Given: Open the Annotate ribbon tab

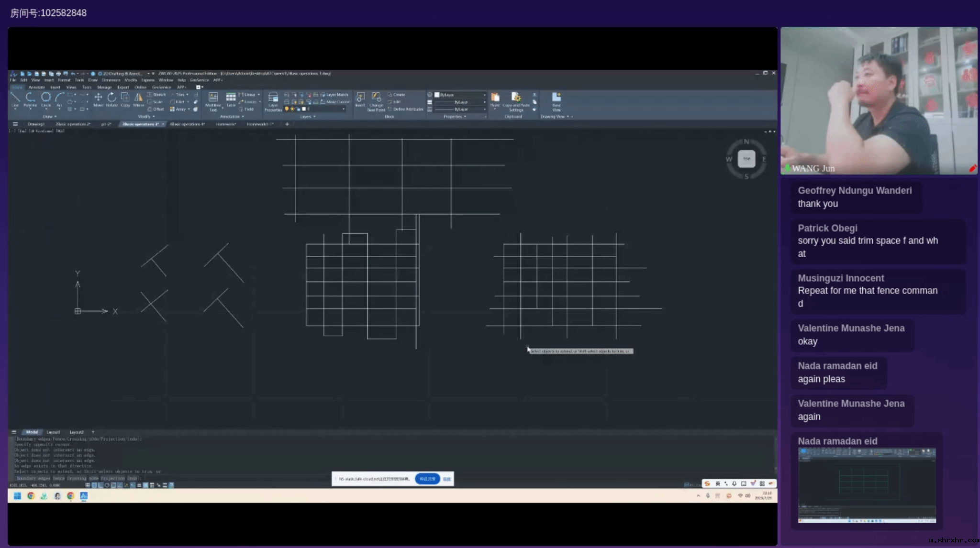Looking at the screenshot, I should (36, 87).
